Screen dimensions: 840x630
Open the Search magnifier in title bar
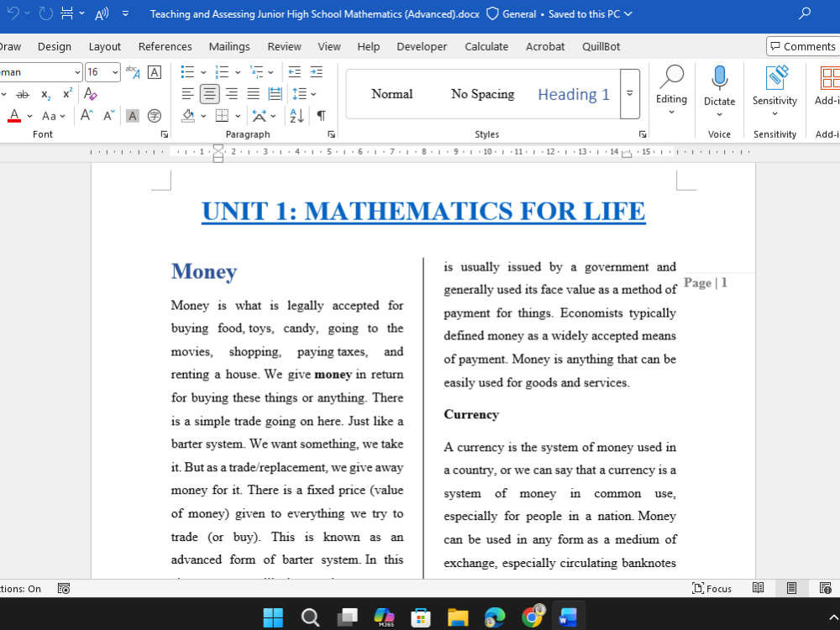pyautogui.click(x=805, y=14)
